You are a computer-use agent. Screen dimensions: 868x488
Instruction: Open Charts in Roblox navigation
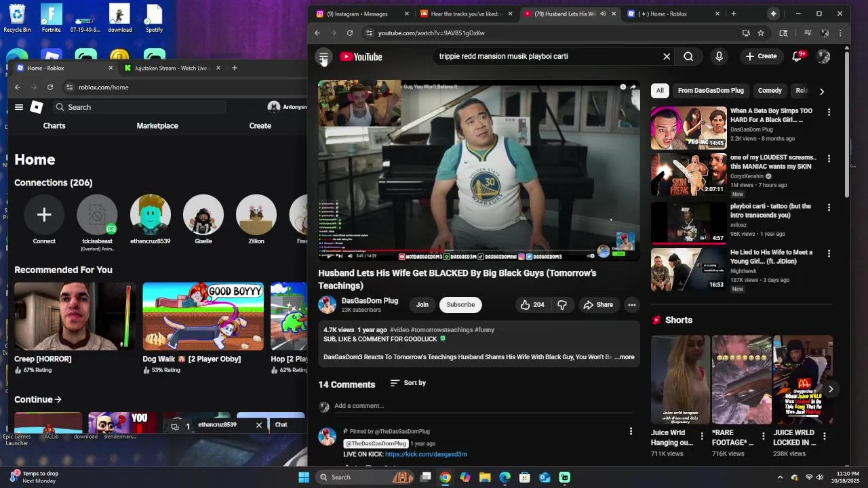[54, 126]
